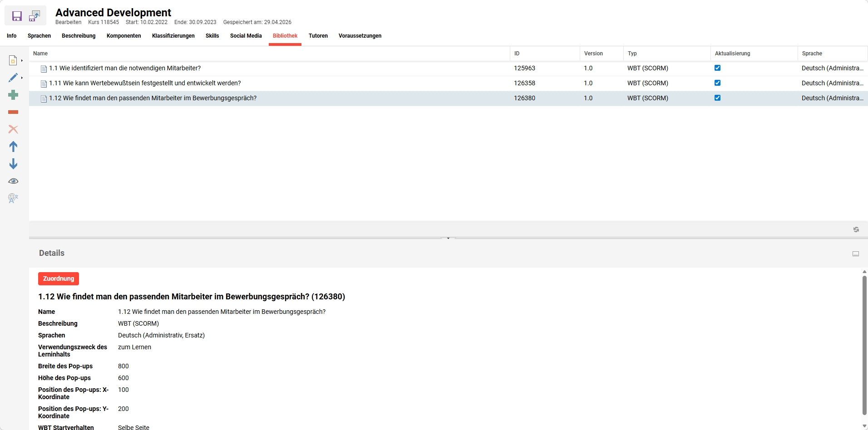Select the Bibliothek tab
The image size is (868, 430).
[x=285, y=36]
